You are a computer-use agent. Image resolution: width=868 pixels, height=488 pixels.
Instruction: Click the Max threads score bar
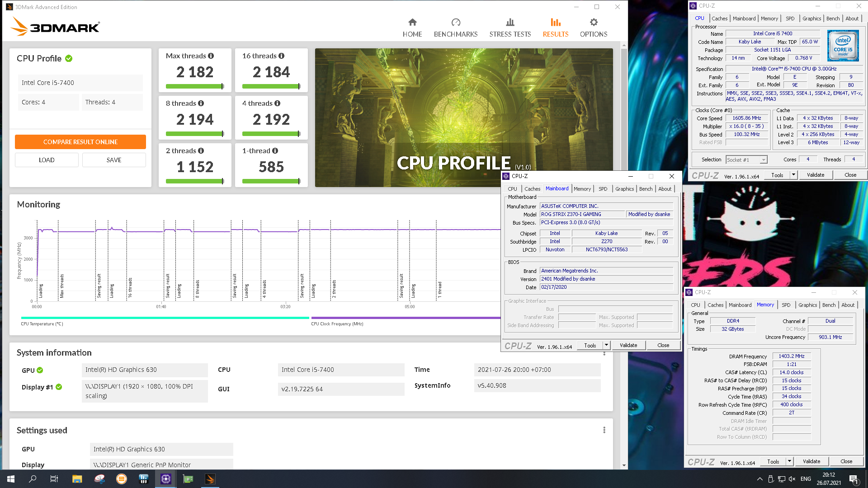(195, 86)
